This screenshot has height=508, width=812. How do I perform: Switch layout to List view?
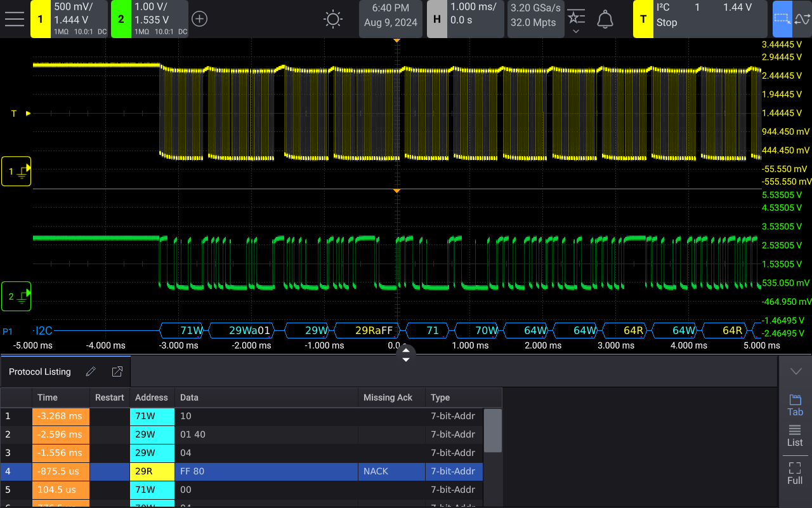[796, 436]
